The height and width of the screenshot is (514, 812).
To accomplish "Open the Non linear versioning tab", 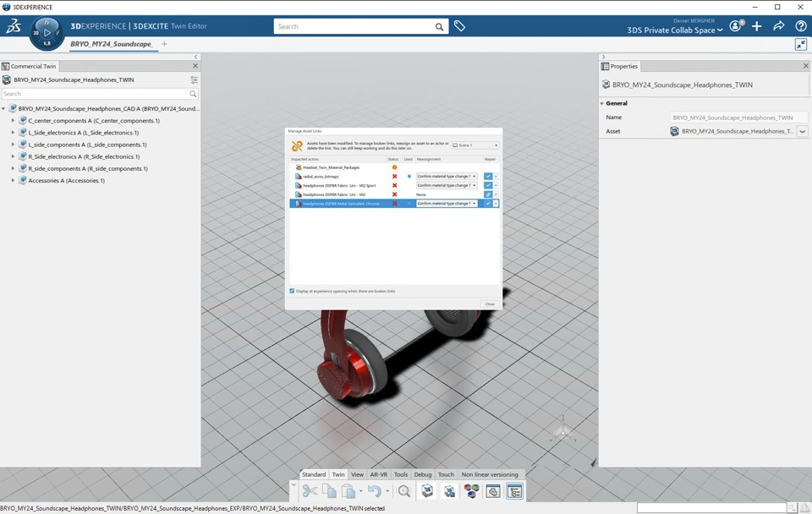I will coord(490,474).
